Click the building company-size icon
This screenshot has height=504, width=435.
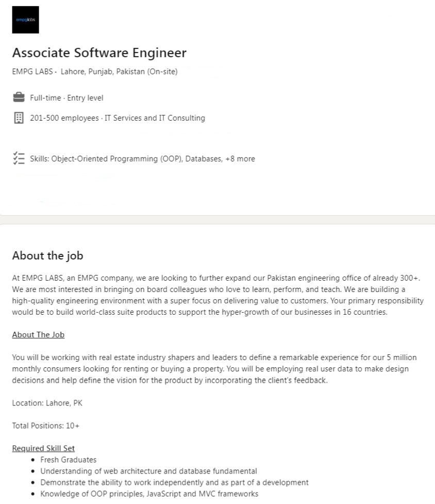[x=19, y=118]
